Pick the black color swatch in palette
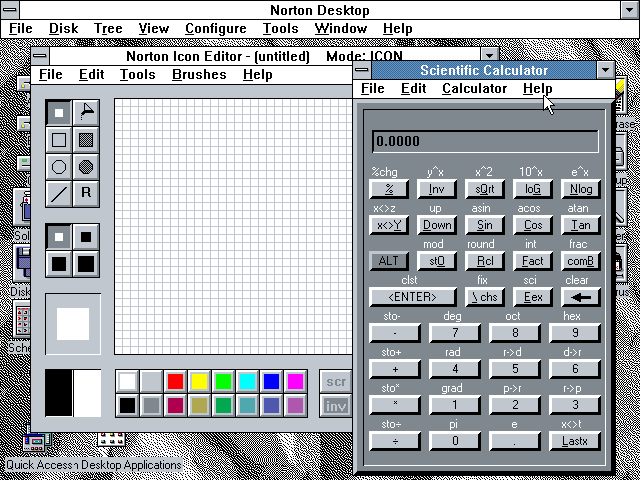Viewport: 640px width, 480px height. tap(127, 406)
